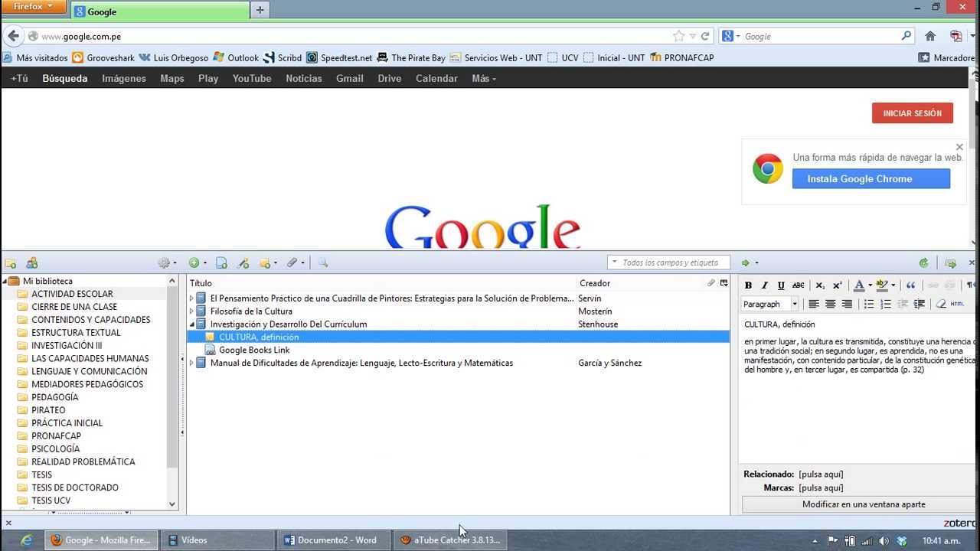The width and height of the screenshot is (980, 551).
Task: Click pulsa aquí next to Relacionado
Action: (821, 474)
